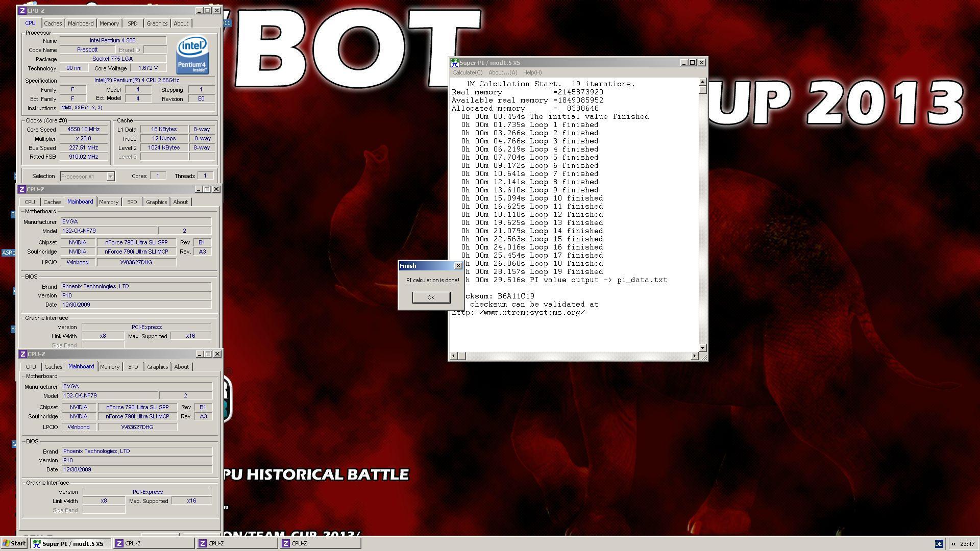Switch to Mainboard tab in top CPU-Z window
The width and height of the screenshot is (980, 551).
point(81,23)
